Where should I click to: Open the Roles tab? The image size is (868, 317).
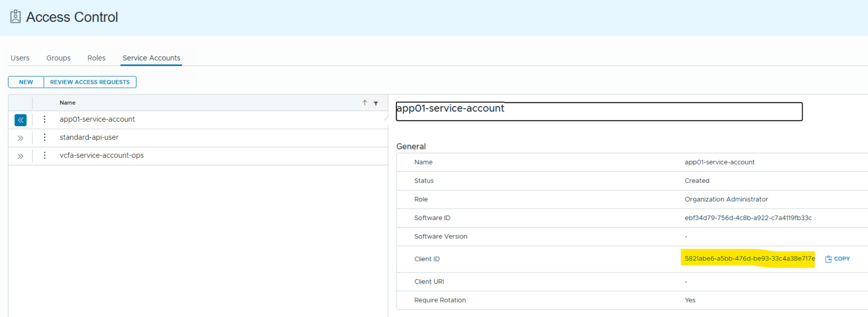(96, 58)
